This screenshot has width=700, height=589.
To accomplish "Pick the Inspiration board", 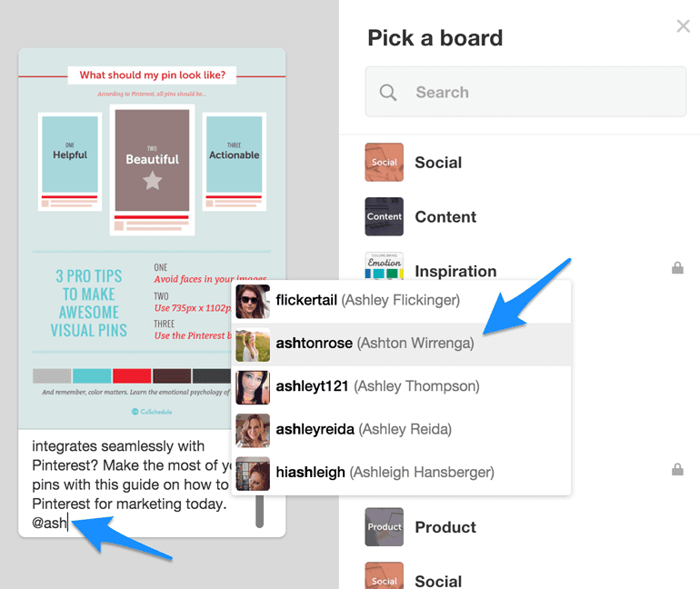I will [455, 271].
